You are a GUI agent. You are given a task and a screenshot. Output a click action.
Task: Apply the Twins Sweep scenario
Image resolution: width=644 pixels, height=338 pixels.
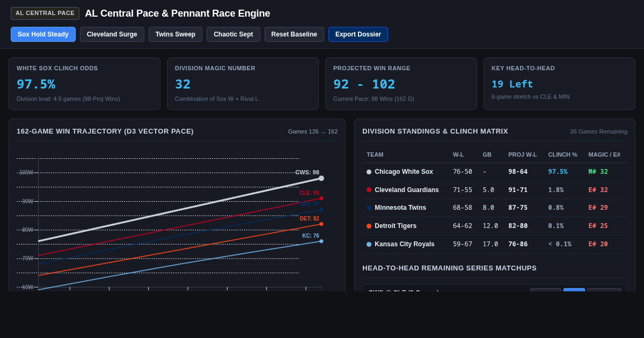175,34
